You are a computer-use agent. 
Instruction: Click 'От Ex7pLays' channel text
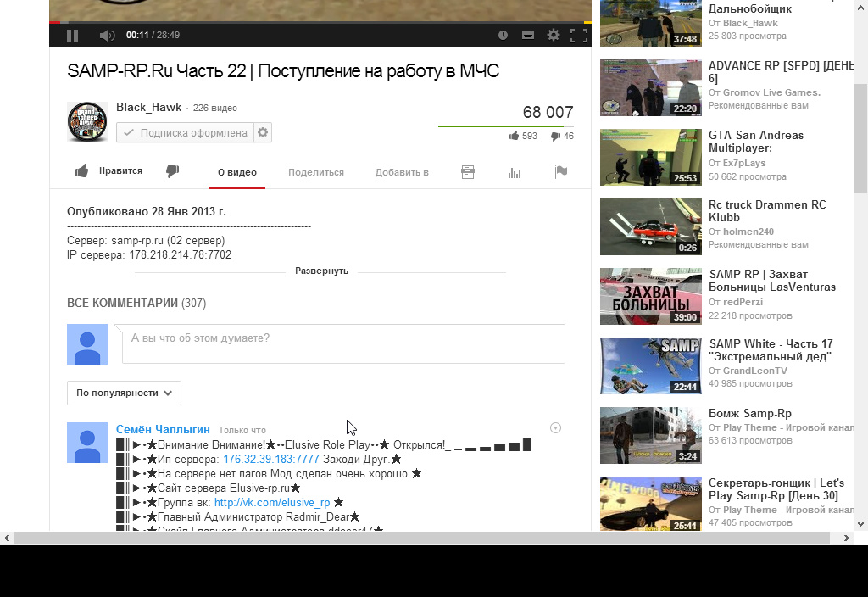pos(737,163)
